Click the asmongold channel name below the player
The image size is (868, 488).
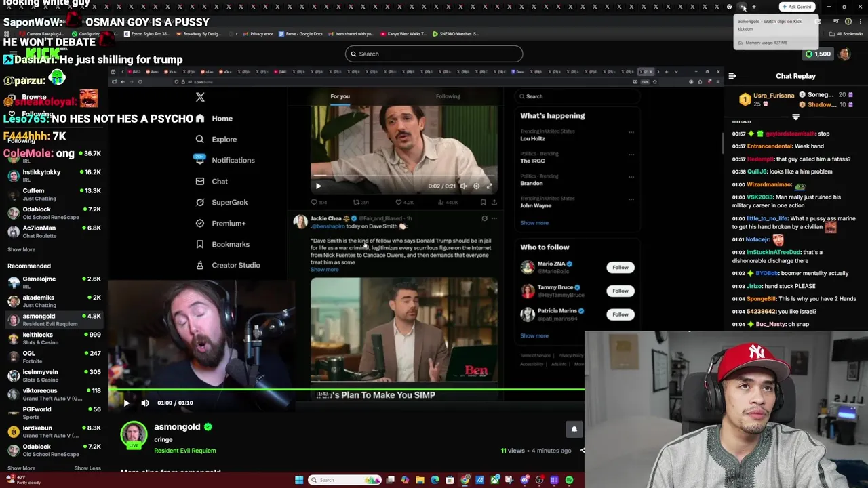(177, 427)
